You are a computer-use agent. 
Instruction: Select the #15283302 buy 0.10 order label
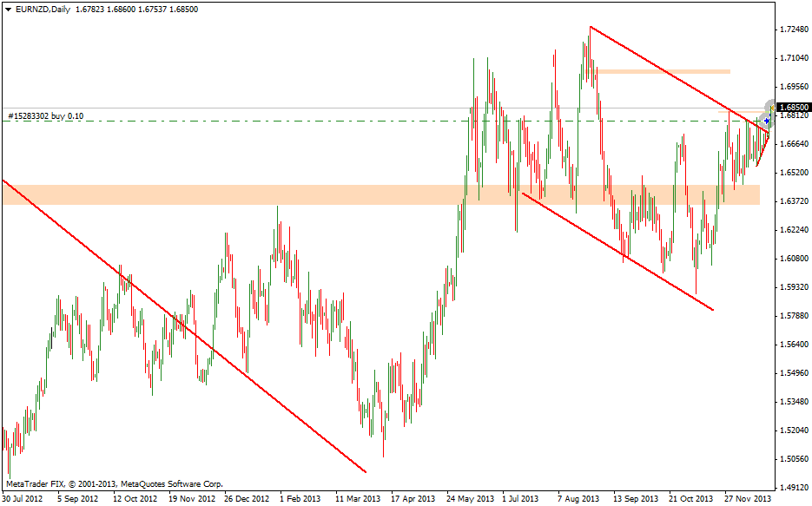(45, 115)
